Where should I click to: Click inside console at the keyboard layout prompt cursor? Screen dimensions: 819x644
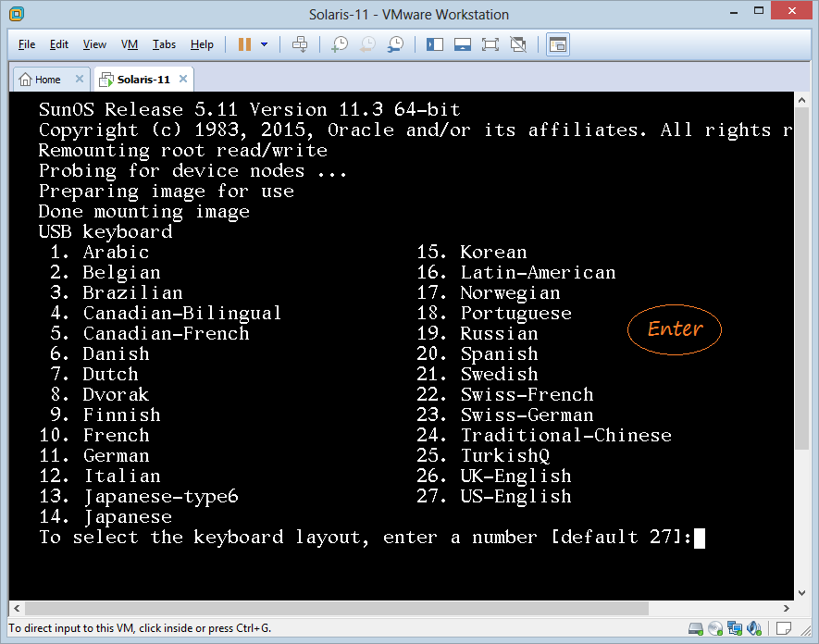click(699, 538)
